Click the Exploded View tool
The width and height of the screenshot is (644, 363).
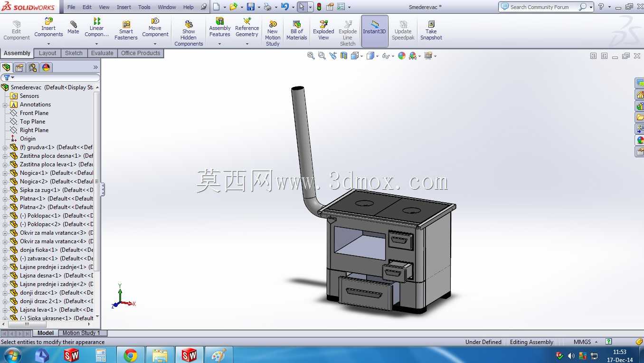click(x=323, y=30)
